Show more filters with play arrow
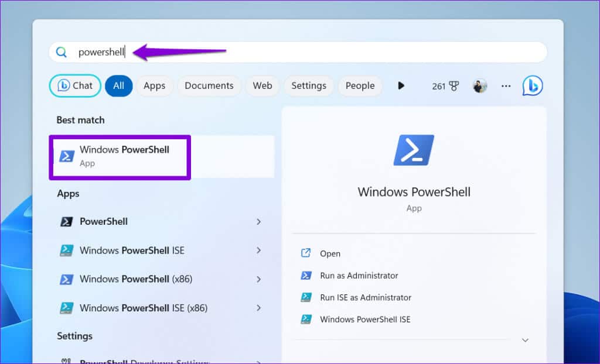600x364 pixels. coord(401,85)
